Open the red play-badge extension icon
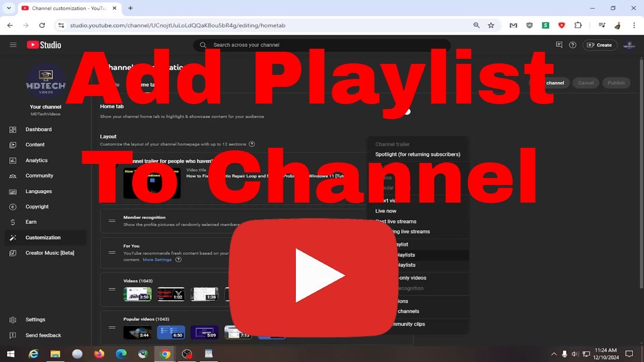This screenshot has width=644, height=362. [x=561, y=25]
